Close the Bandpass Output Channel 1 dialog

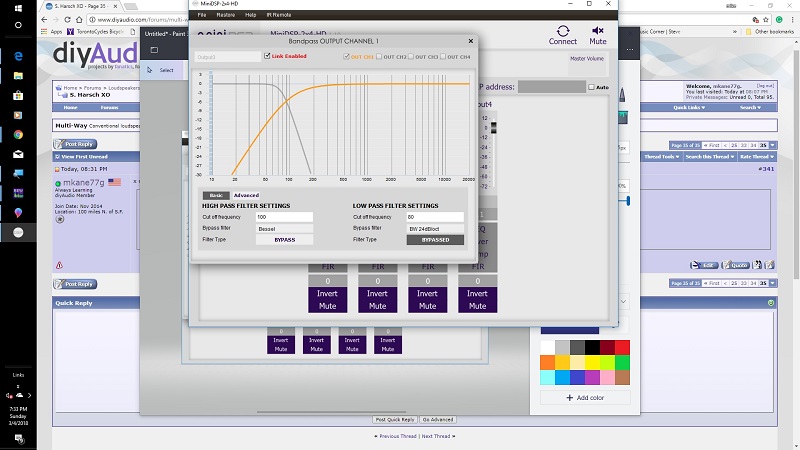tap(470, 41)
